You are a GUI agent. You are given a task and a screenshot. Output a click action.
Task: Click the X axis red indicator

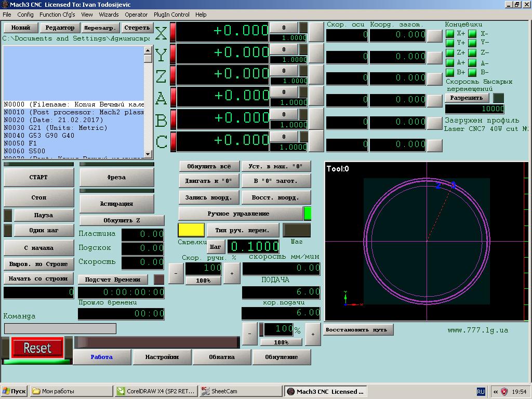tap(173, 32)
